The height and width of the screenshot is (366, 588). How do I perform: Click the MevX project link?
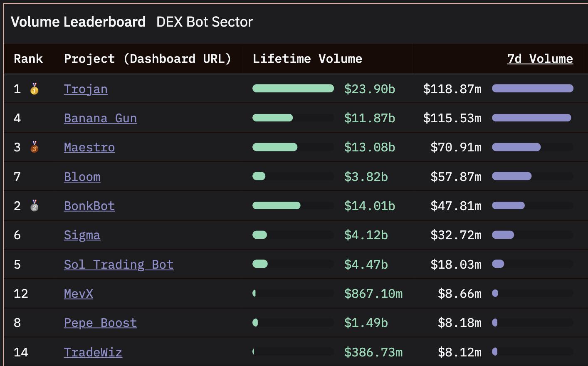[79, 294]
